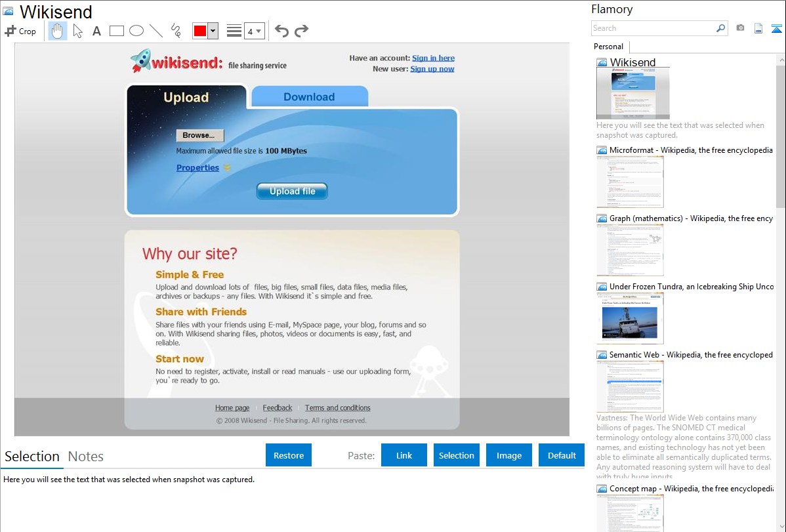The image size is (786, 532).
Task: Select the Crop tool
Action: (20, 31)
